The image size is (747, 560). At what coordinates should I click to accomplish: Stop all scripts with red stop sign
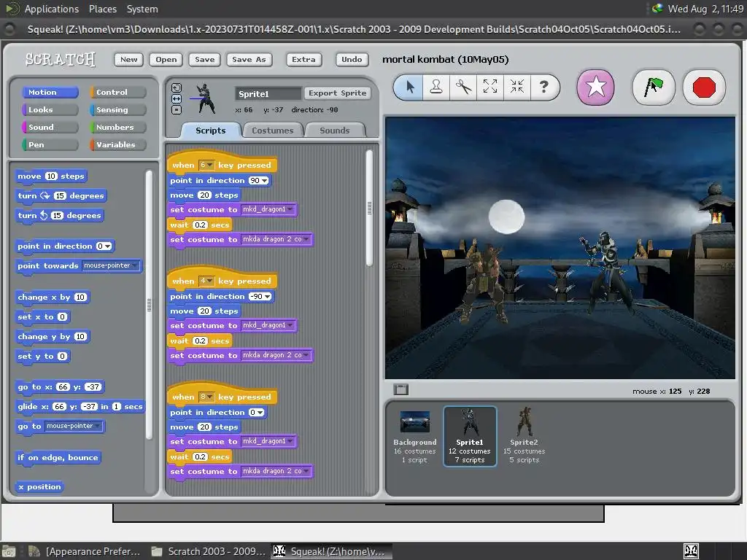point(704,87)
